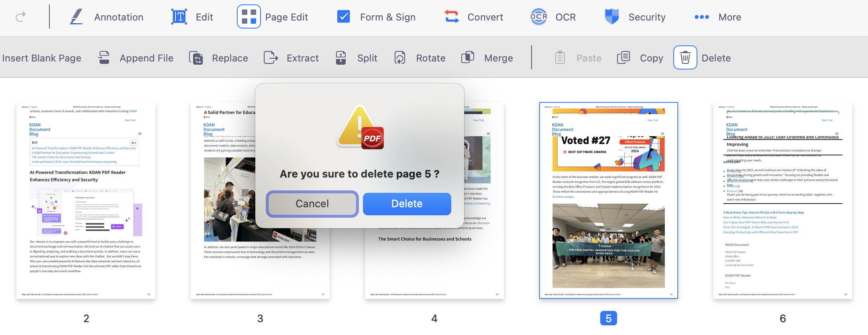Click the Paste label
This screenshot has height=335, width=868.
click(589, 58)
